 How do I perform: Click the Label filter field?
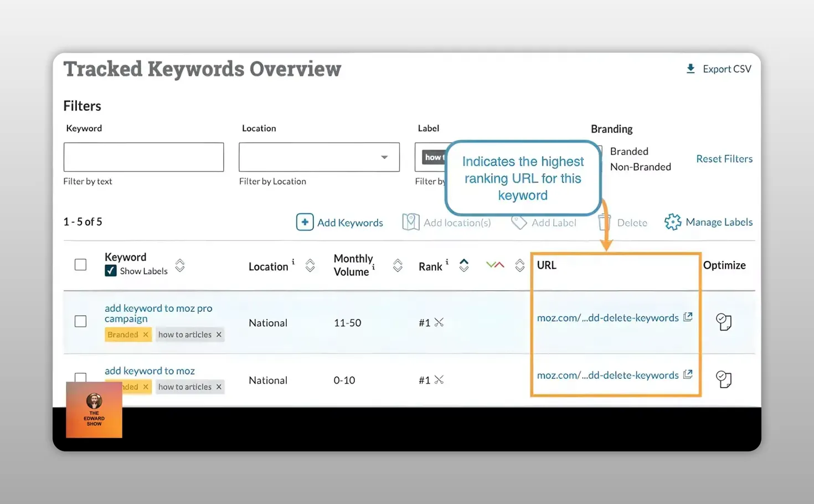click(431, 157)
